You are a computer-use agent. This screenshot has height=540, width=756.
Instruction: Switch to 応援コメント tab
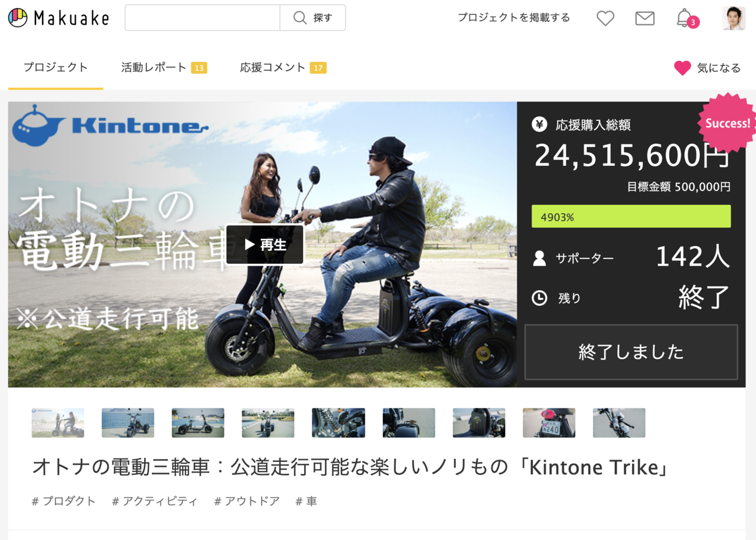coord(283,68)
